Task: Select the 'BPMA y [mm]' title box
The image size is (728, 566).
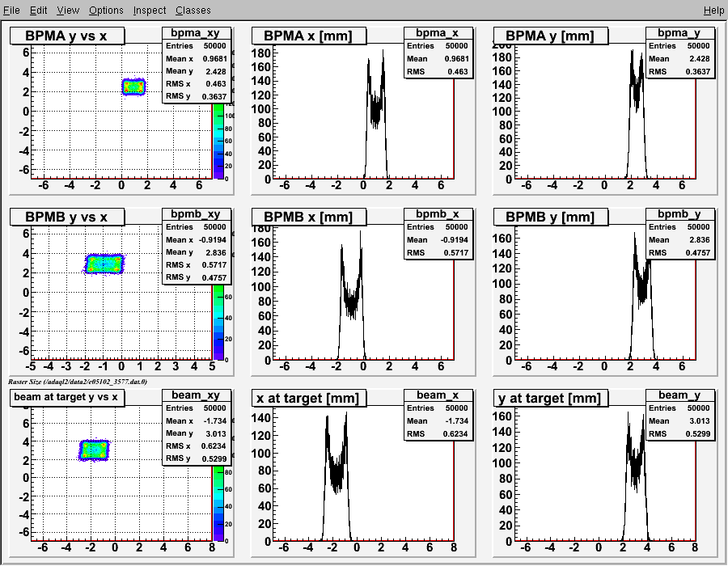Action: tap(550, 36)
